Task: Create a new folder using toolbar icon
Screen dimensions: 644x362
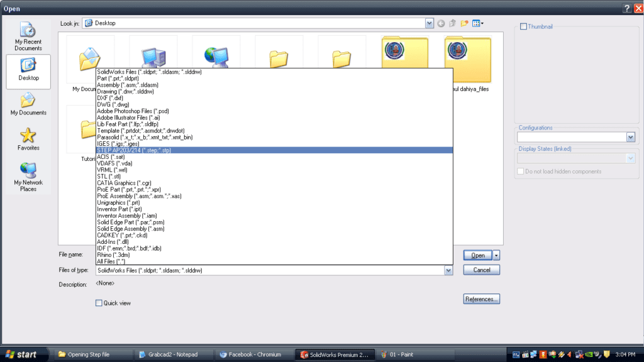Action: 464,23
